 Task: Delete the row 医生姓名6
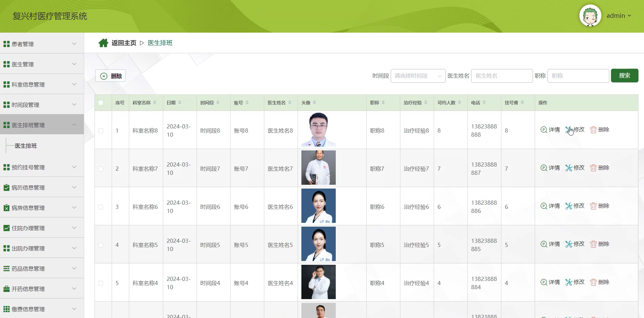click(x=600, y=206)
